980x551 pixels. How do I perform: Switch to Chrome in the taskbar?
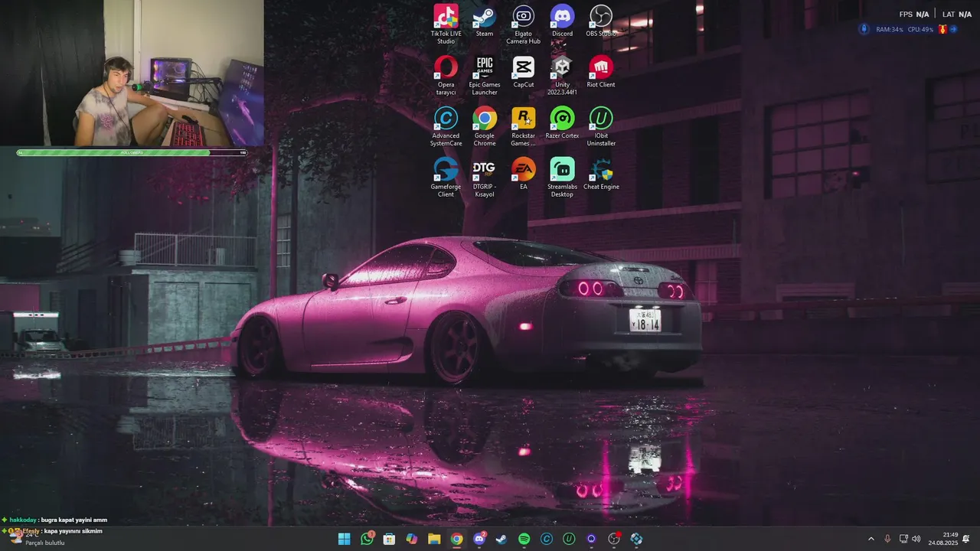456,539
